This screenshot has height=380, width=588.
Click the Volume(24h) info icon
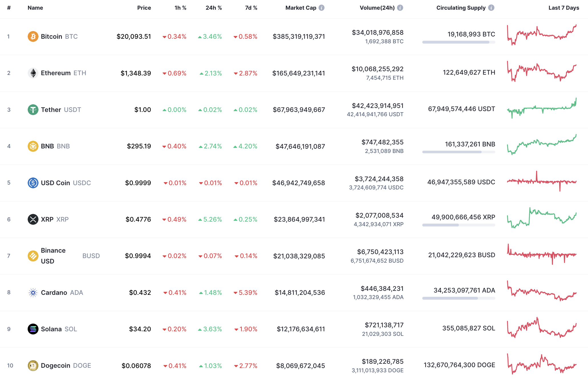400,8
